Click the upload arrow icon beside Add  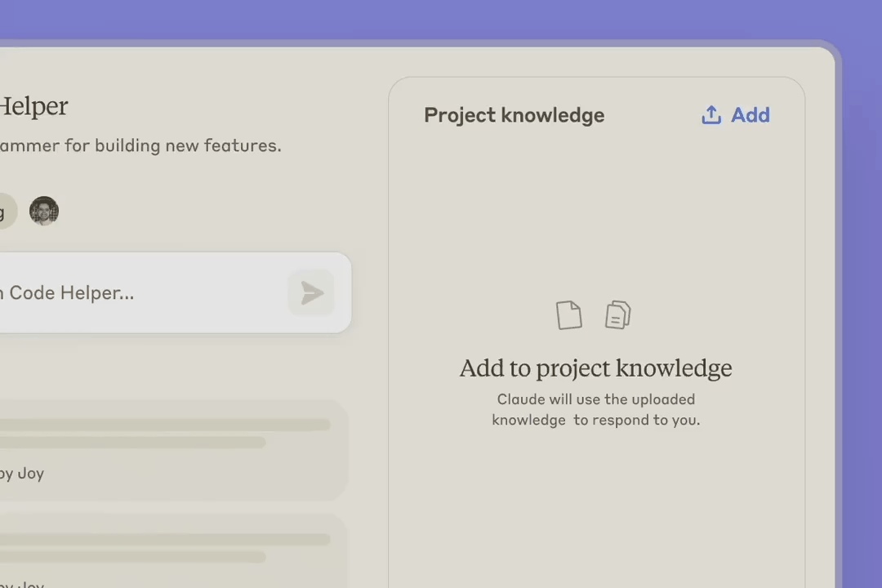coord(711,115)
